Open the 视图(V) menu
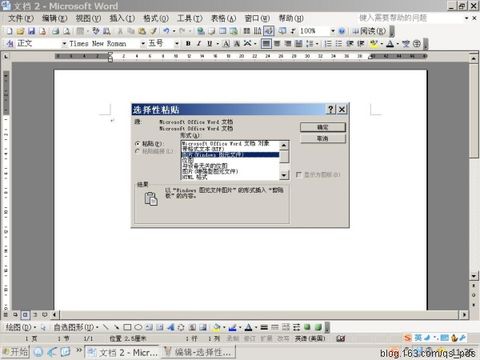The width and height of the screenshot is (480, 360). pos(88,18)
